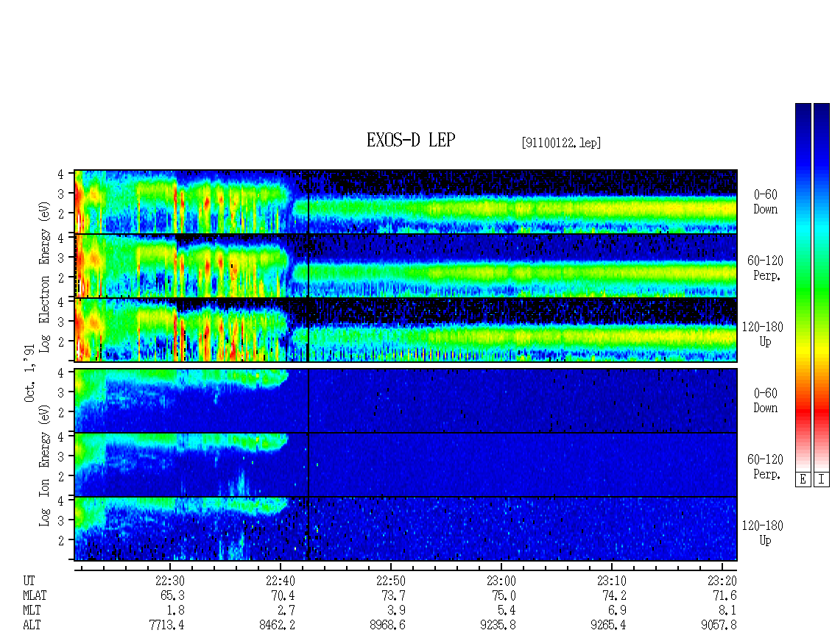Image resolution: width=832 pixels, height=644 pixels.
Task: Click the electron panel's 0-60 Down label
Action: click(765, 202)
